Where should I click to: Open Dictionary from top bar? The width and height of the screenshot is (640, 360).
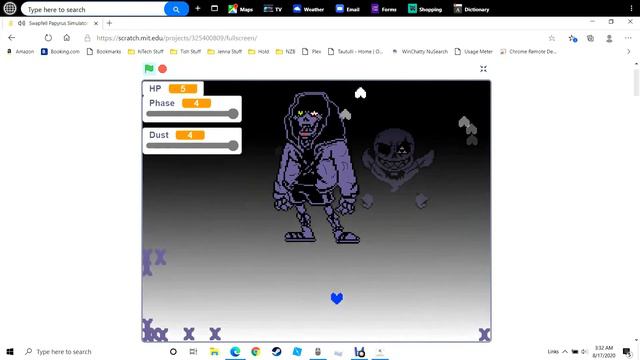tap(471, 9)
